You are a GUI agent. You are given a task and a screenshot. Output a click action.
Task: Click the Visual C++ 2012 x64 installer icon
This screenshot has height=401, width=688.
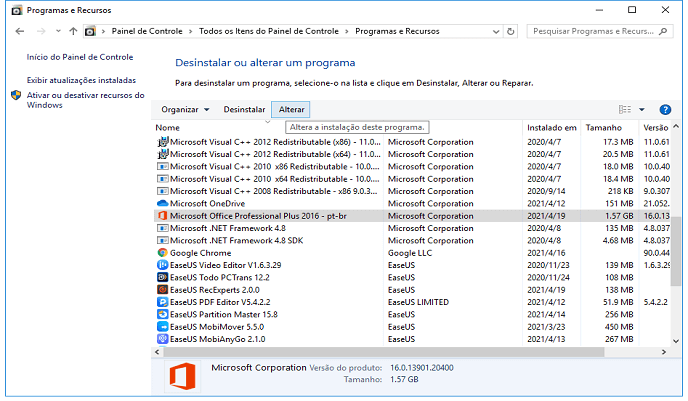tap(162, 154)
